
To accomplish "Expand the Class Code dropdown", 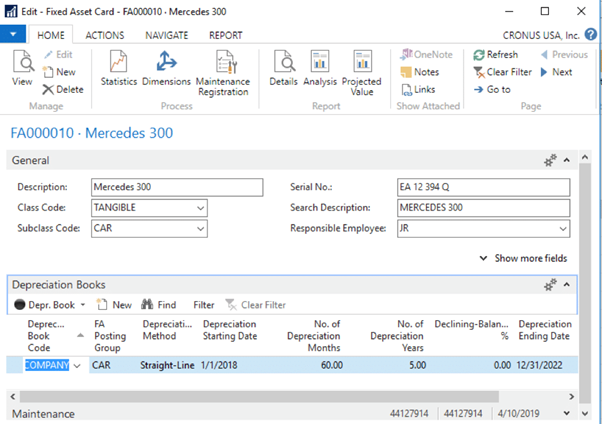I will click(201, 208).
